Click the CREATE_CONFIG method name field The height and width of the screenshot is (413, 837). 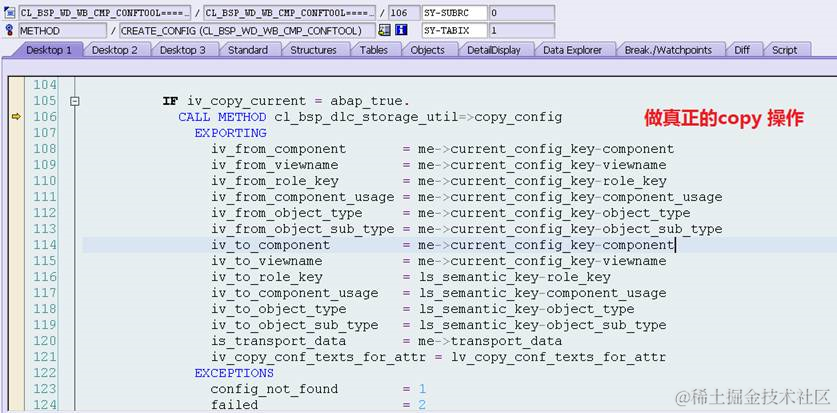point(247,30)
